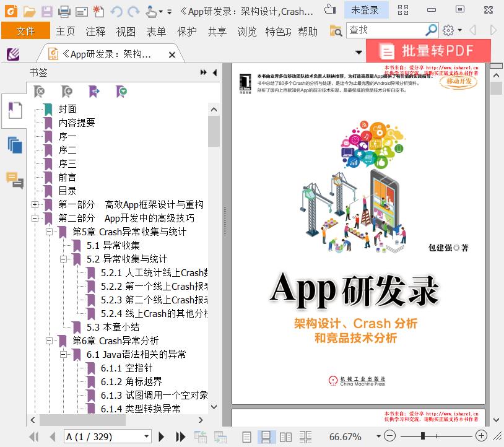Click the email envelope toolbar icon

(81, 12)
